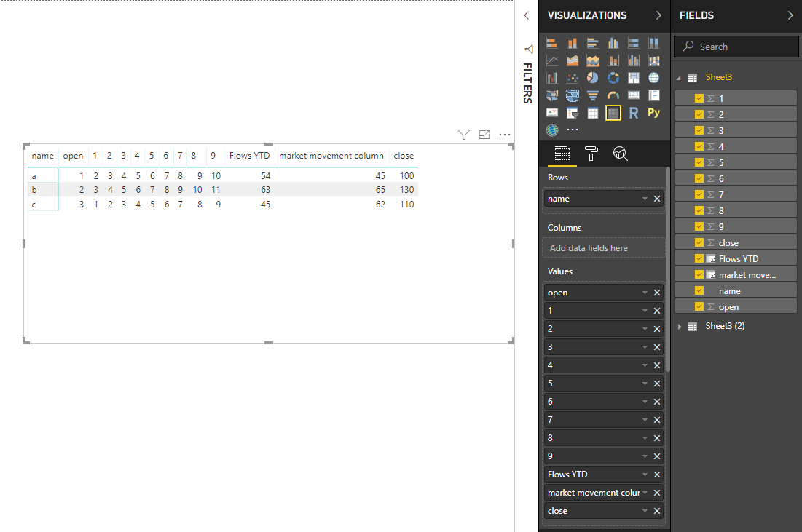The height and width of the screenshot is (532, 802).
Task: Select the filled map visualization
Action: (x=552, y=95)
